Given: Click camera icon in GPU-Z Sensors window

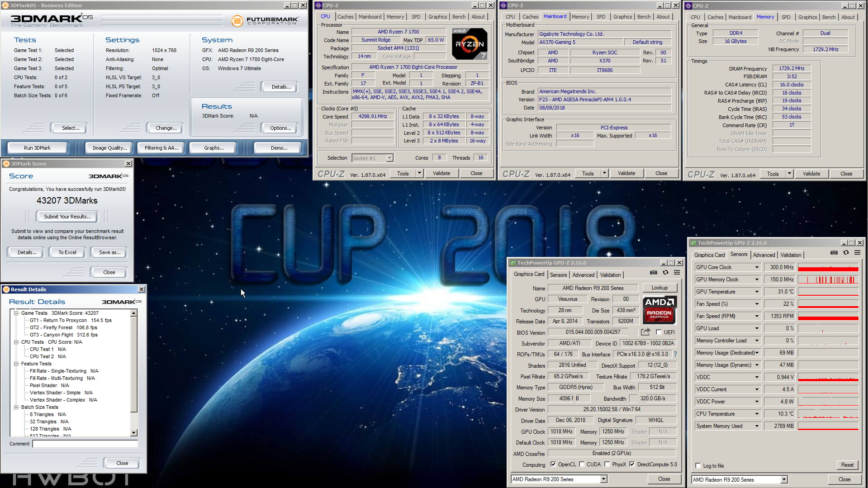Looking at the screenshot, I should (x=834, y=253).
